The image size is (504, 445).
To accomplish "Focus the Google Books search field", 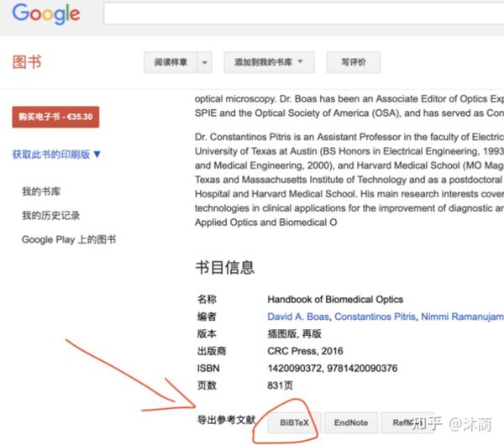I will [x=304, y=13].
